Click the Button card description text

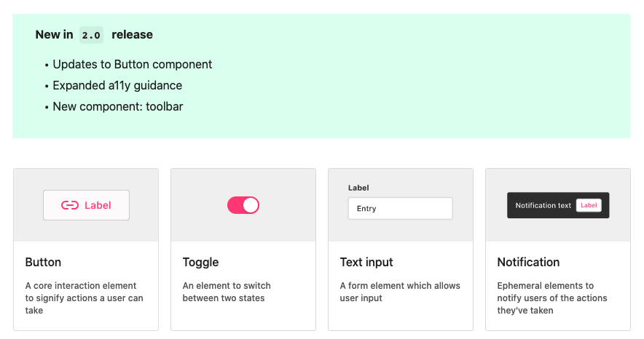click(85, 298)
